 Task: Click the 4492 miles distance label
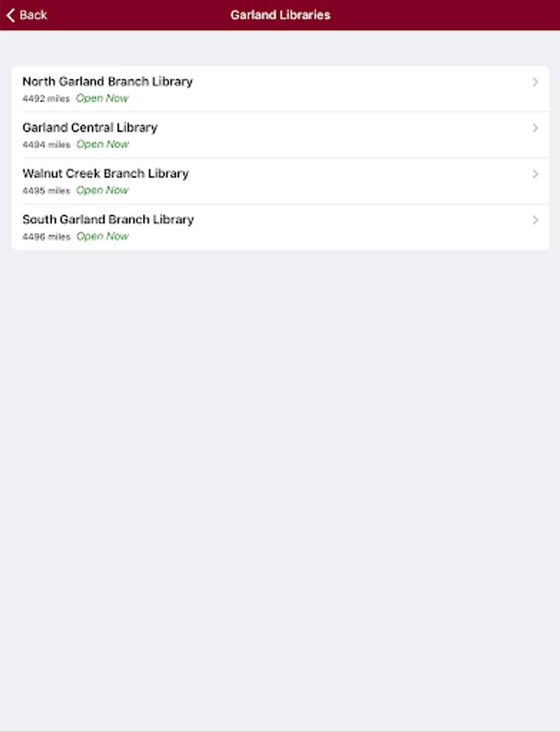(x=46, y=98)
